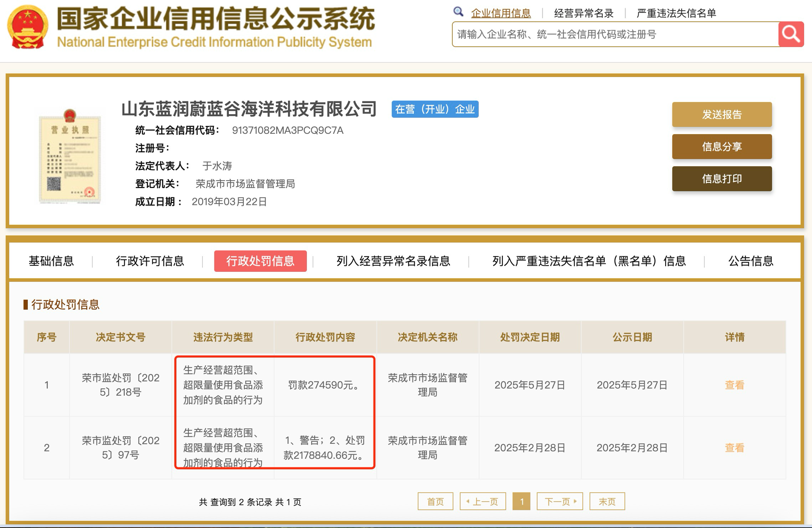812x528 pixels.
Task: Click penalty decision date 2025年5月27日
Action: (530, 385)
